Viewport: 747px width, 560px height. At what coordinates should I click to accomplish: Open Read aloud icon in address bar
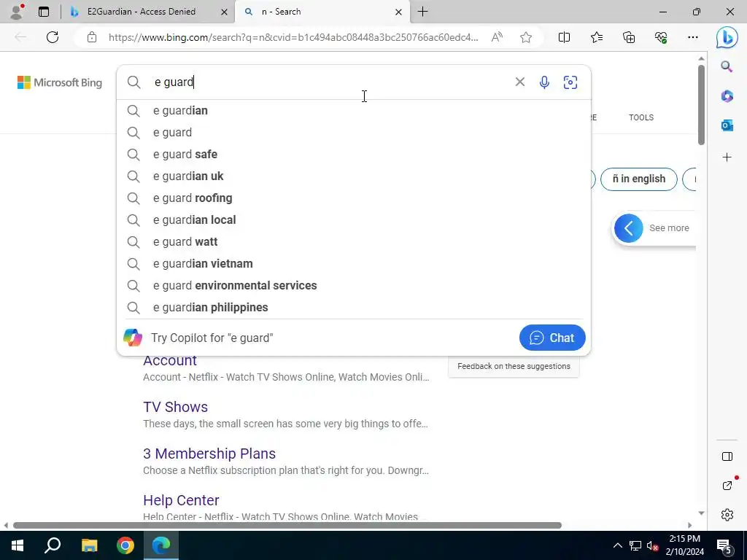click(x=497, y=38)
